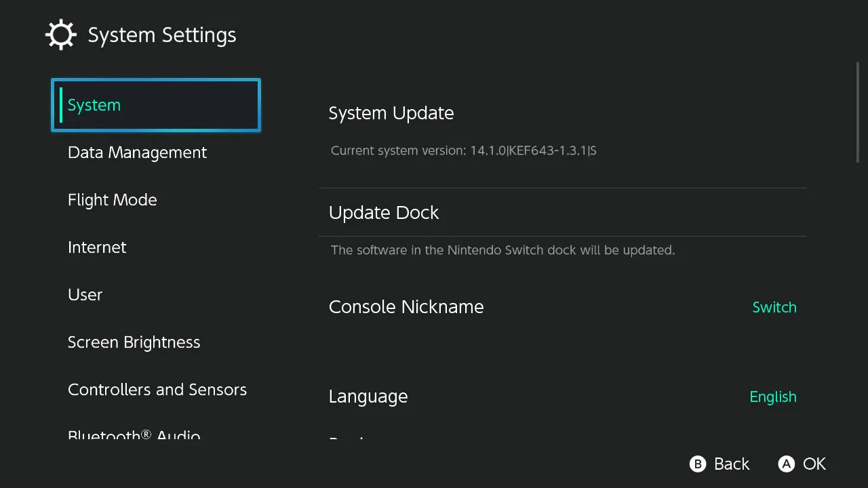Click the OK label
This screenshot has width=868, height=488.
(x=814, y=464)
